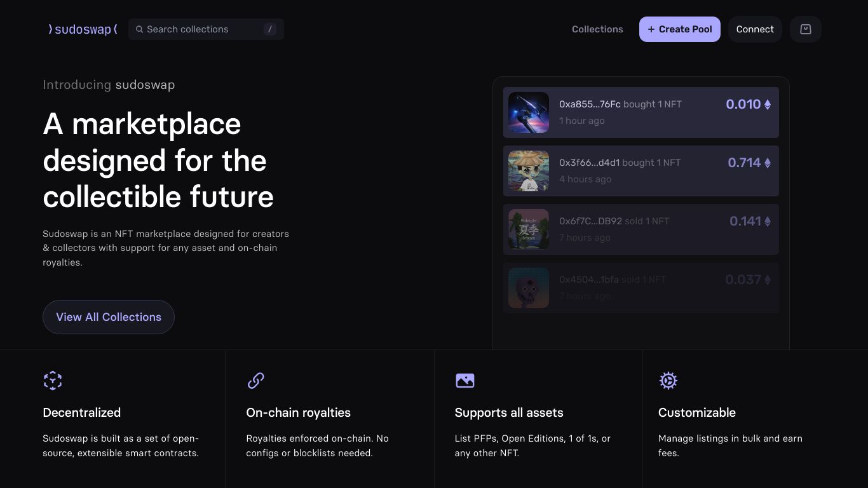This screenshot has width=868, height=488.
Task: Click the 0.037 price value
Action: point(743,280)
